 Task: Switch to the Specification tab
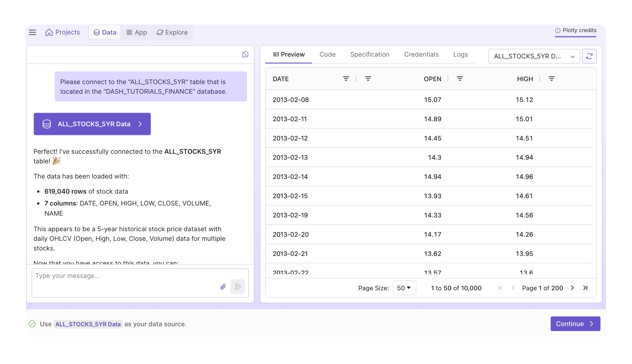point(369,54)
